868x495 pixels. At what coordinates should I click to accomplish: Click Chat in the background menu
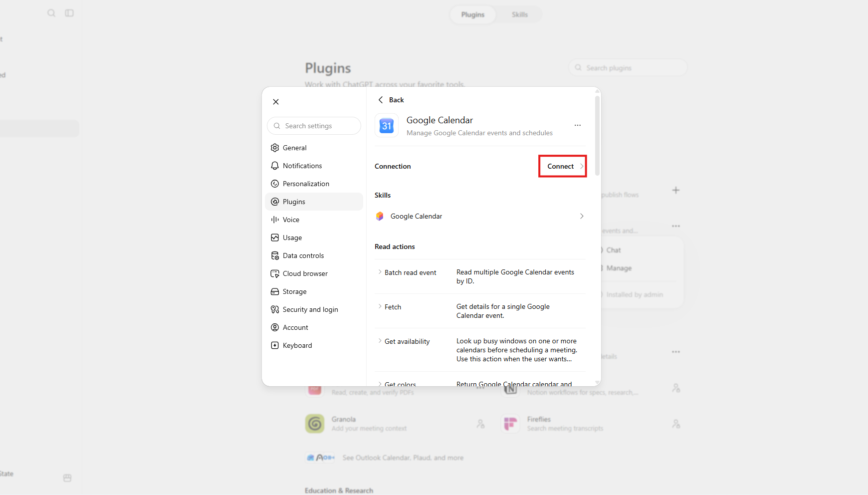click(x=614, y=250)
